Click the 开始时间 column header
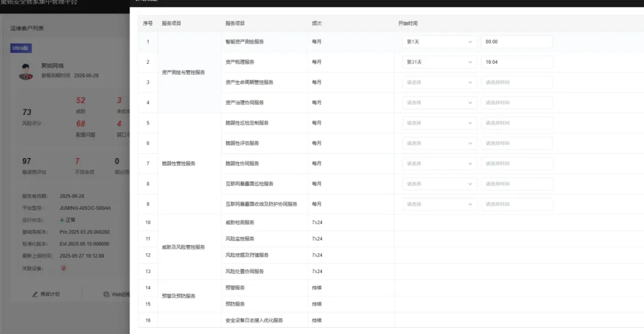 pyautogui.click(x=408, y=23)
